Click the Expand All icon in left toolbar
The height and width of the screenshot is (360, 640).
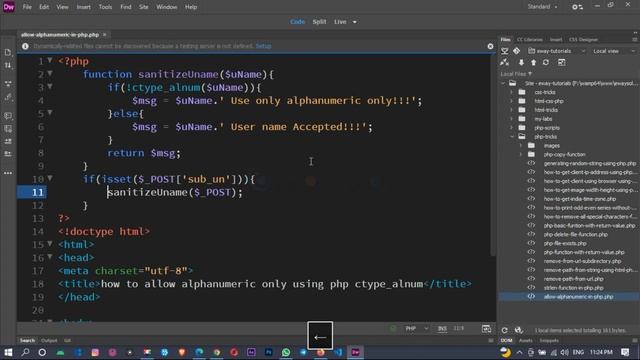8,84
